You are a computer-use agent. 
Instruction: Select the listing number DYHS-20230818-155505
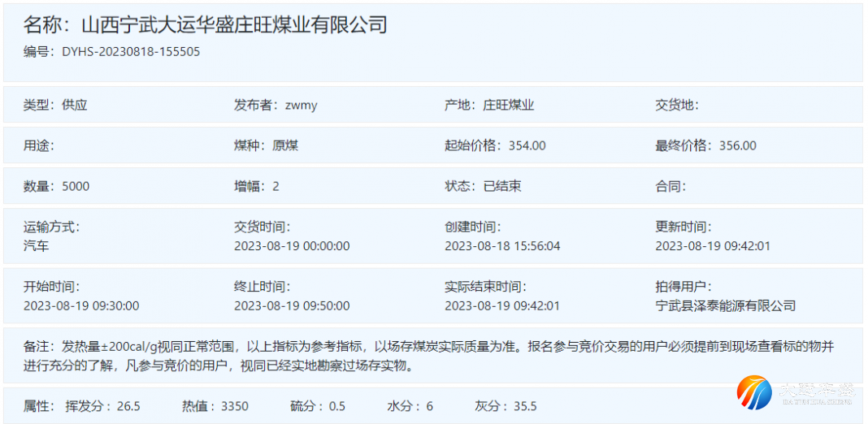pos(131,52)
